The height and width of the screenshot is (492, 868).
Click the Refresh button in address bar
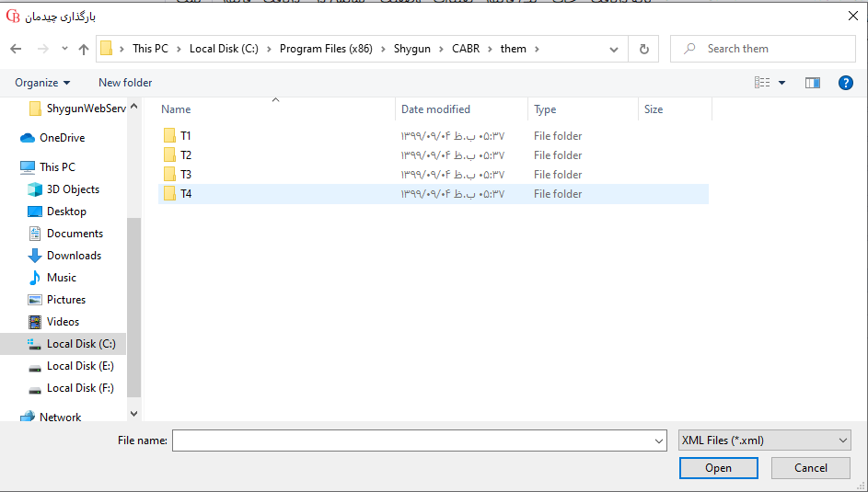click(643, 50)
